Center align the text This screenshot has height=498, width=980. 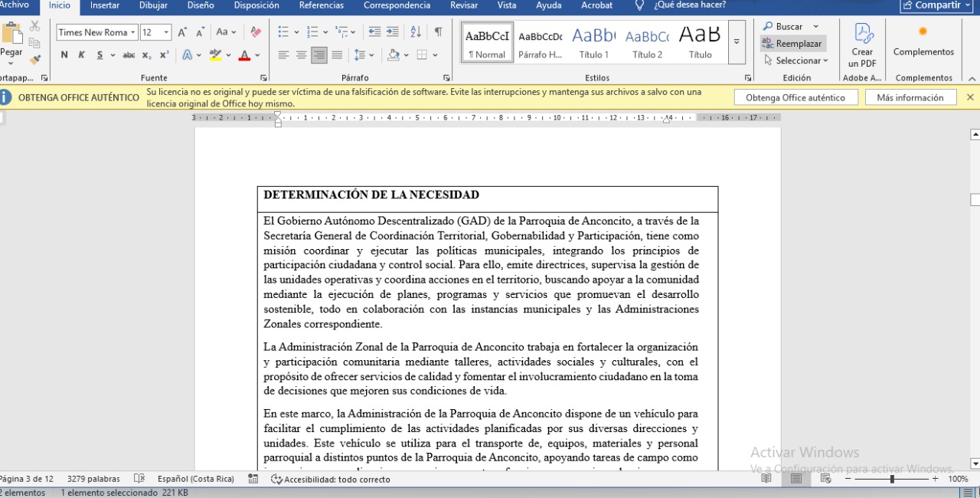point(302,55)
